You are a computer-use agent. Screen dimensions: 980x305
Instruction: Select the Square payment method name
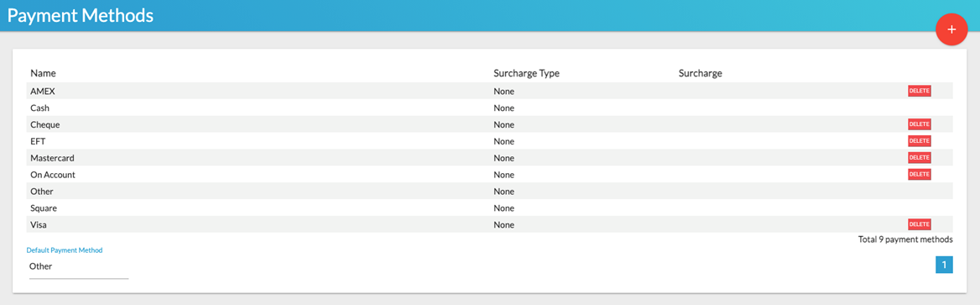pos(44,208)
